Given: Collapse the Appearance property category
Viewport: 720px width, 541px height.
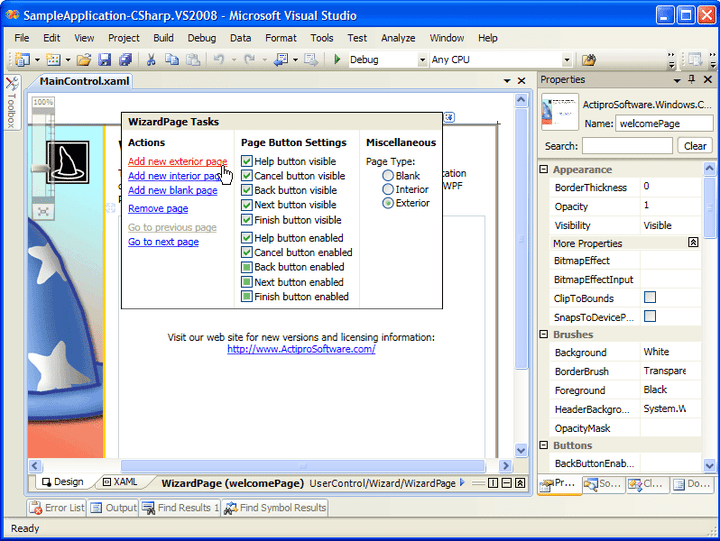Looking at the screenshot, I should (544, 170).
